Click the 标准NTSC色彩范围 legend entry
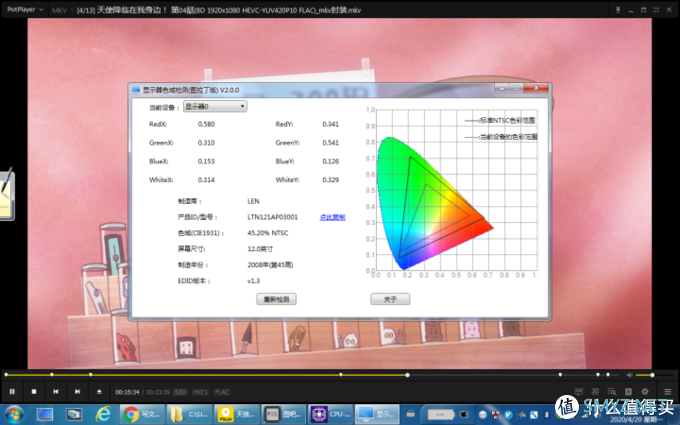Image resolution: width=680 pixels, height=425 pixels. click(500, 121)
